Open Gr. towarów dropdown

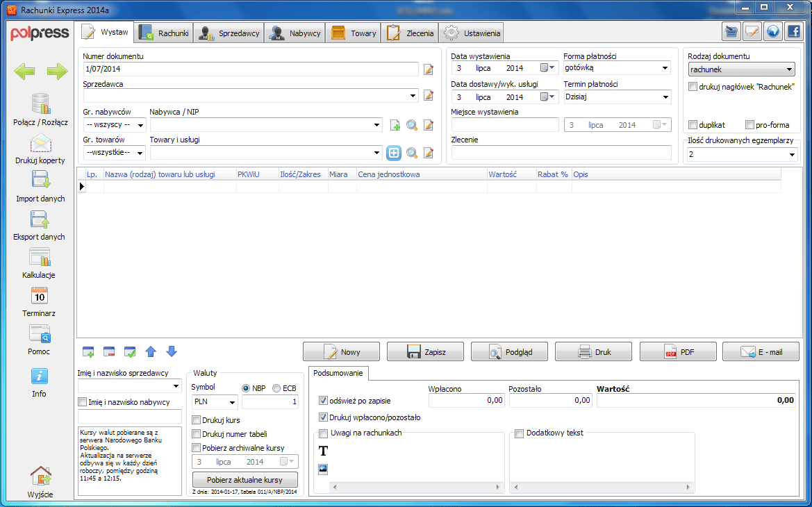(140, 153)
